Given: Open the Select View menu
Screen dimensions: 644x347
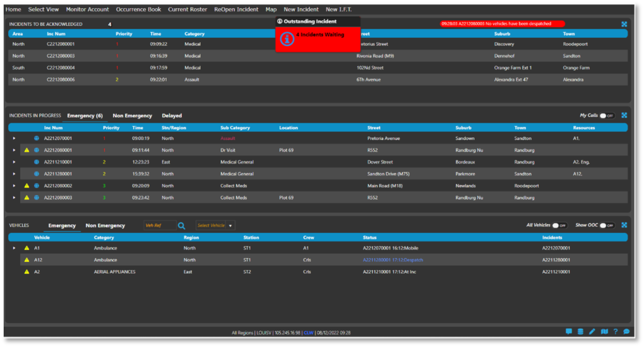Looking at the screenshot, I should [43, 9].
